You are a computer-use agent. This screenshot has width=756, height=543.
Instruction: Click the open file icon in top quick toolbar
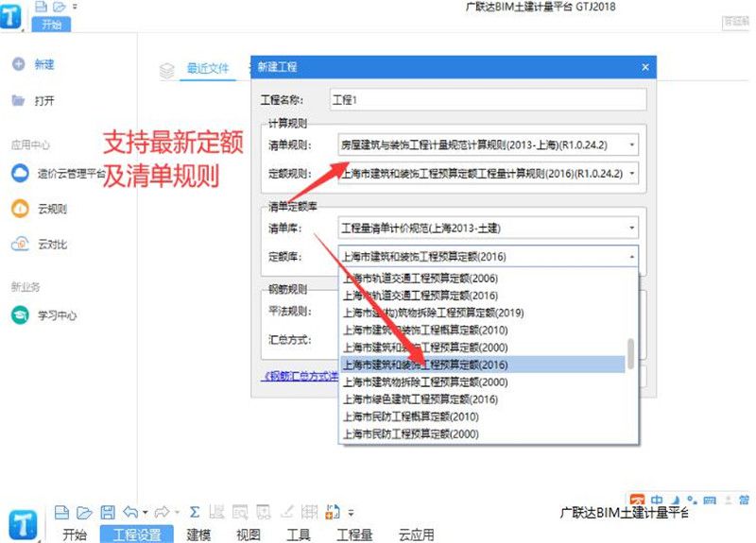59,7
